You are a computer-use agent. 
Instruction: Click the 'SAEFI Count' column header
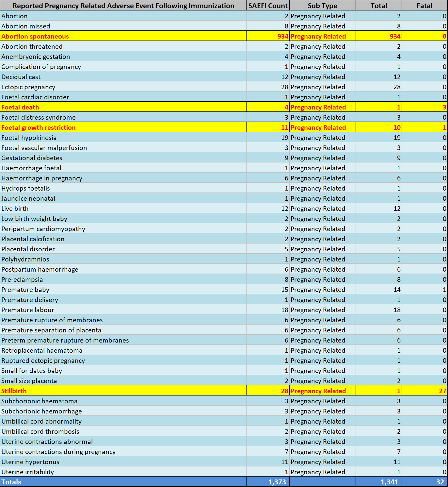pyautogui.click(x=268, y=6)
